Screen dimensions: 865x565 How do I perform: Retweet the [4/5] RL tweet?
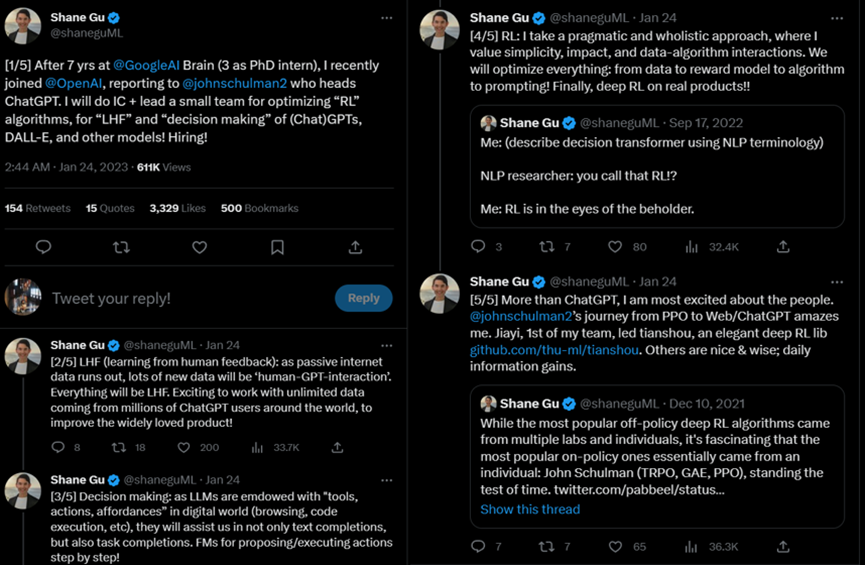[x=547, y=246]
